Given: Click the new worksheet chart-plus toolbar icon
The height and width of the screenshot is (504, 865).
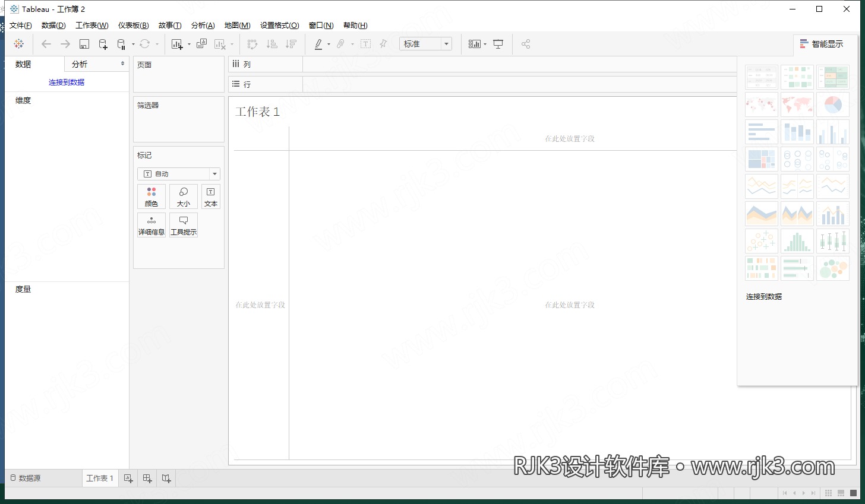Looking at the screenshot, I should coord(177,44).
